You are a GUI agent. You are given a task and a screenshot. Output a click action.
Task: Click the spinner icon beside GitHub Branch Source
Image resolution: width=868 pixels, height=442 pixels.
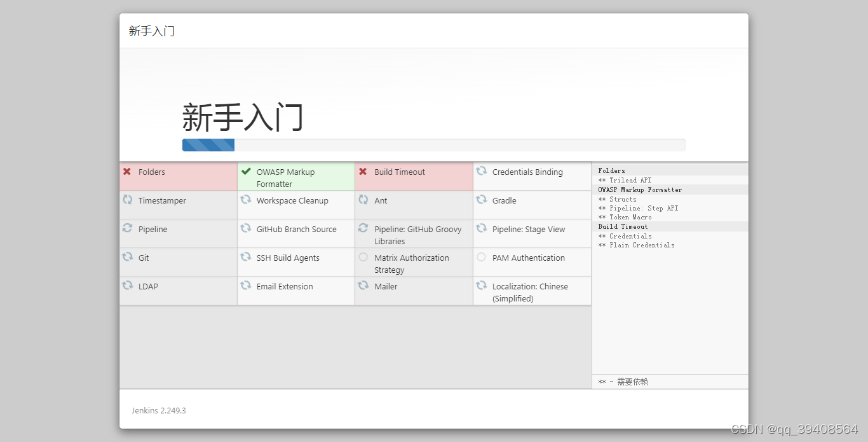(245, 228)
